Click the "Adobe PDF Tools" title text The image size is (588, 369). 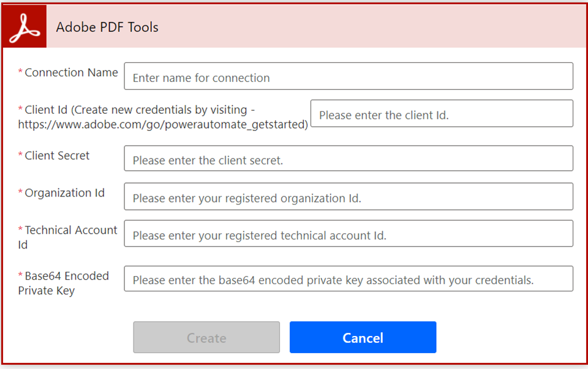tap(107, 27)
